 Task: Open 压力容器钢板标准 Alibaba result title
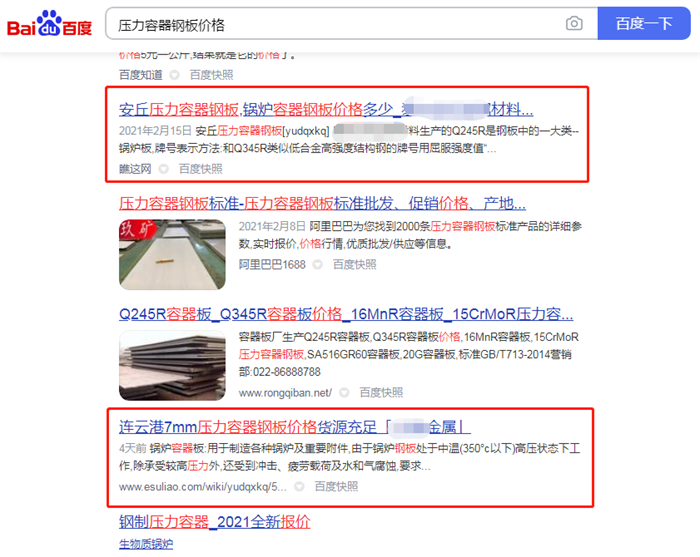(x=322, y=204)
